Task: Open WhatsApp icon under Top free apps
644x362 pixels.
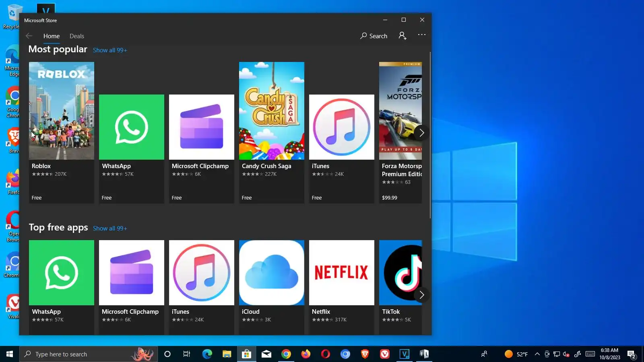Action: point(62,273)
